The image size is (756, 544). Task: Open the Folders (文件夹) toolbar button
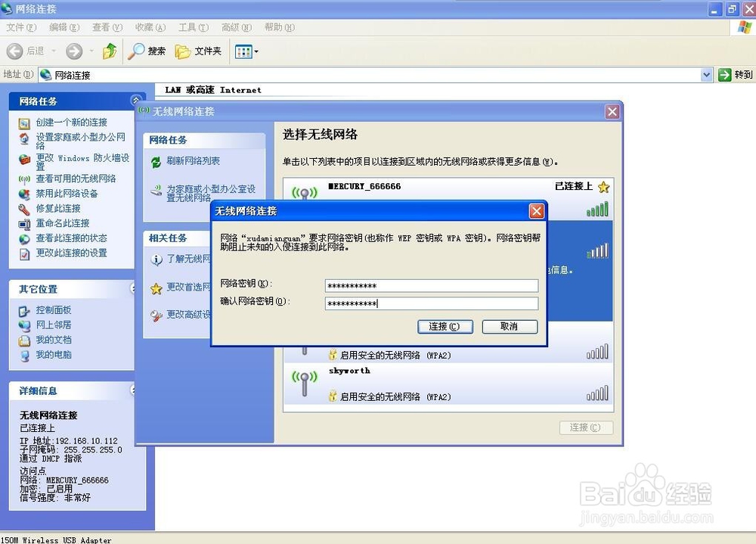click(x=197, y=51)
